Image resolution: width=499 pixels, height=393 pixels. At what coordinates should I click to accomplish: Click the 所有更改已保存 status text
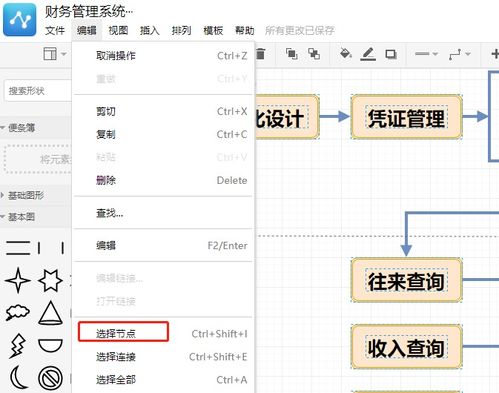coord(300,31)
